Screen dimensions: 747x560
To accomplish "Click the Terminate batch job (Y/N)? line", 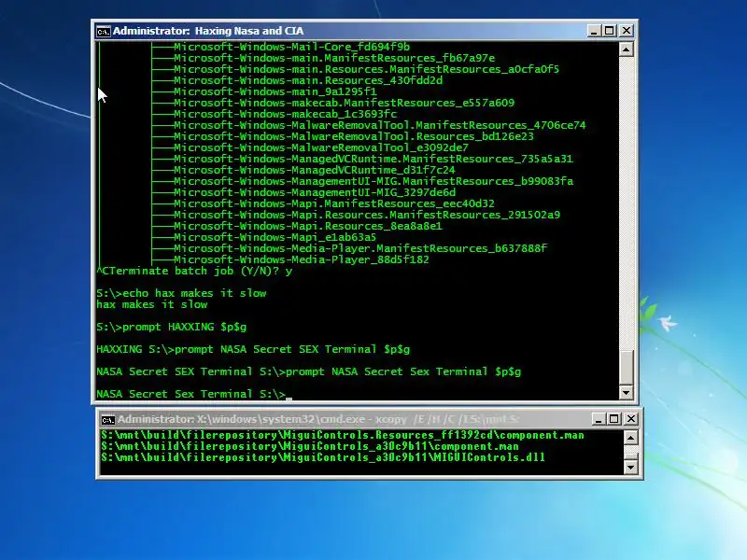I will coord(194,271).
